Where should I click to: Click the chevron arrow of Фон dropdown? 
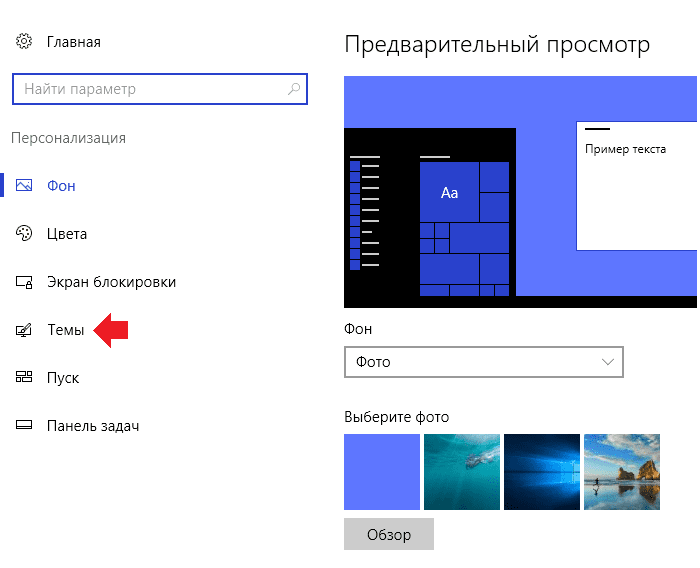coord(608,362)
